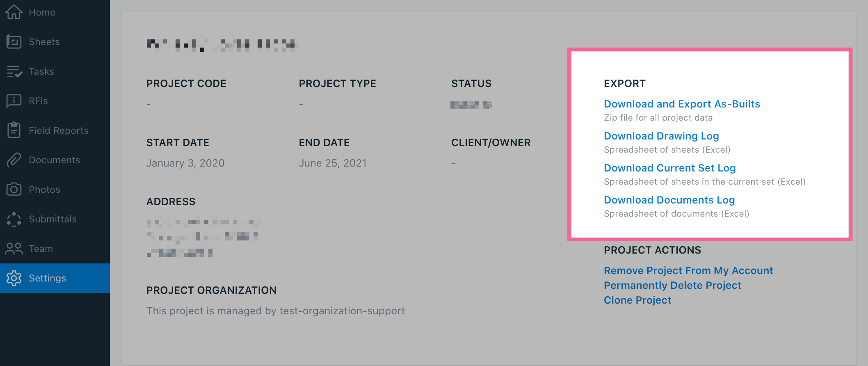Image resolution: width=868 pixels, height=366 pixels.
Task: Open the RFIs speech-bubble icon
Action: click(x=14, y=101)
